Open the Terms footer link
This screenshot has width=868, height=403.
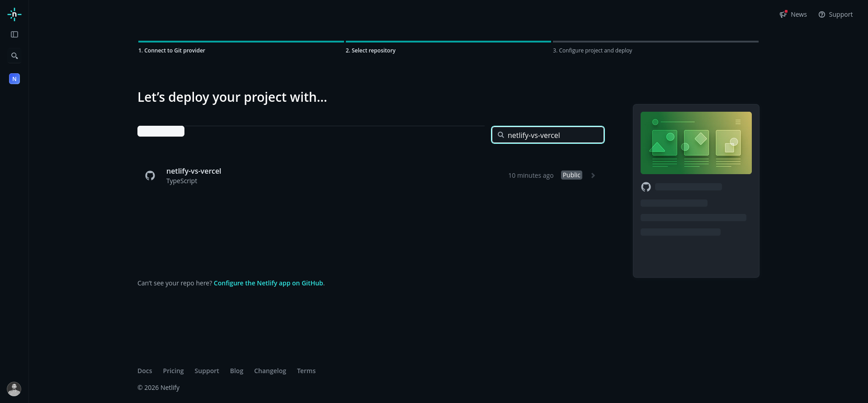[x=306, y=371]
